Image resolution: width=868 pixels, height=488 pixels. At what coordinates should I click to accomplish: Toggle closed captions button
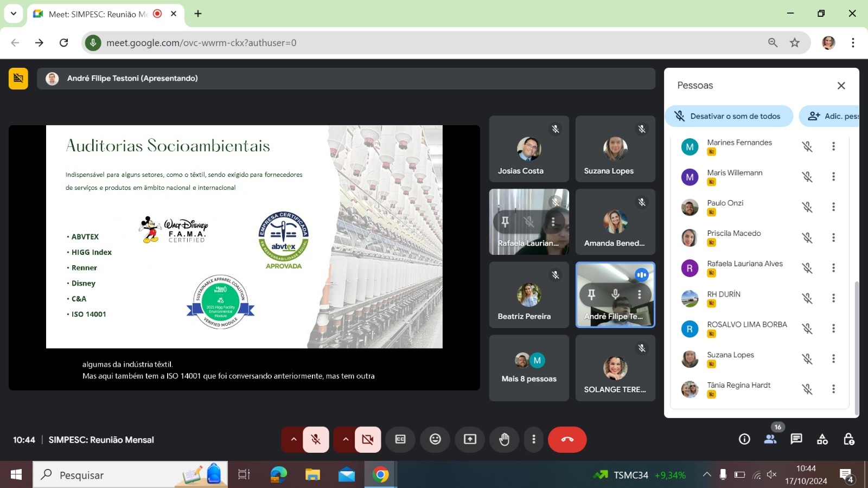(400, 439)
